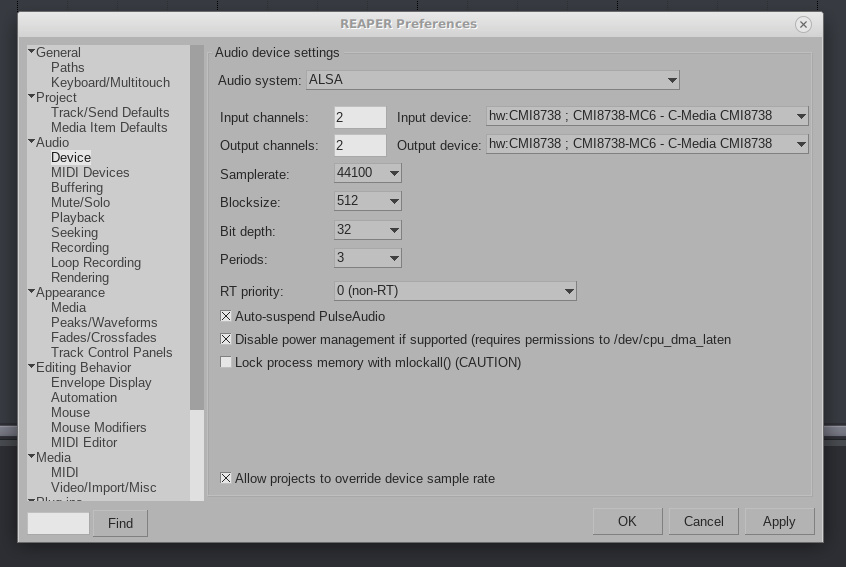Click the preferences tree scrollbar thumb
The height and width of the screenshot is (567, 846).
[197, 227]
